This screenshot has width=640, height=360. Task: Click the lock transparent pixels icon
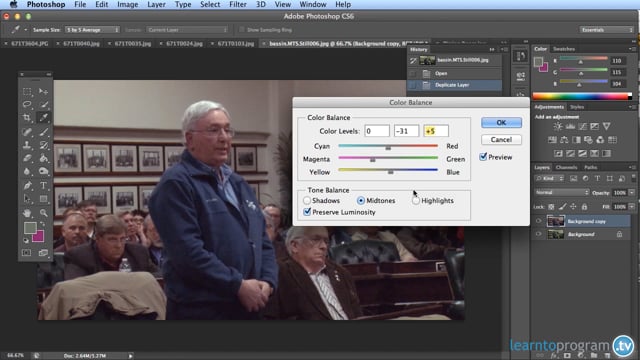(551, 207)
